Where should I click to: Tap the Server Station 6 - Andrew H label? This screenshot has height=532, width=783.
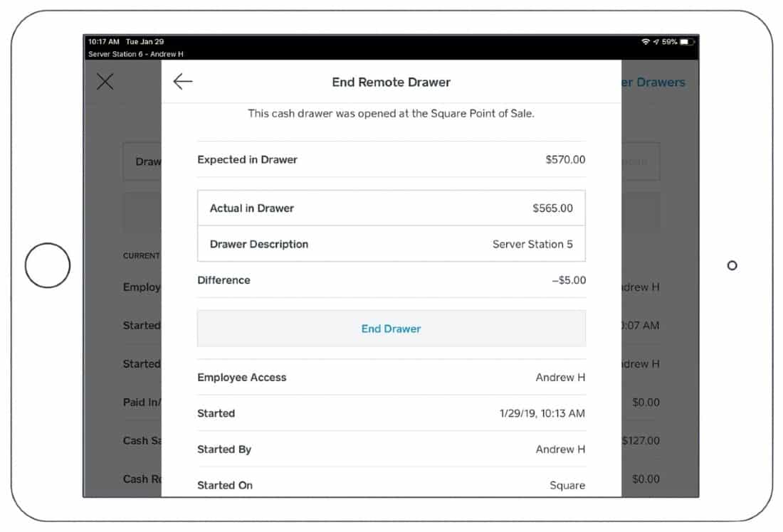tap(136, 54)
